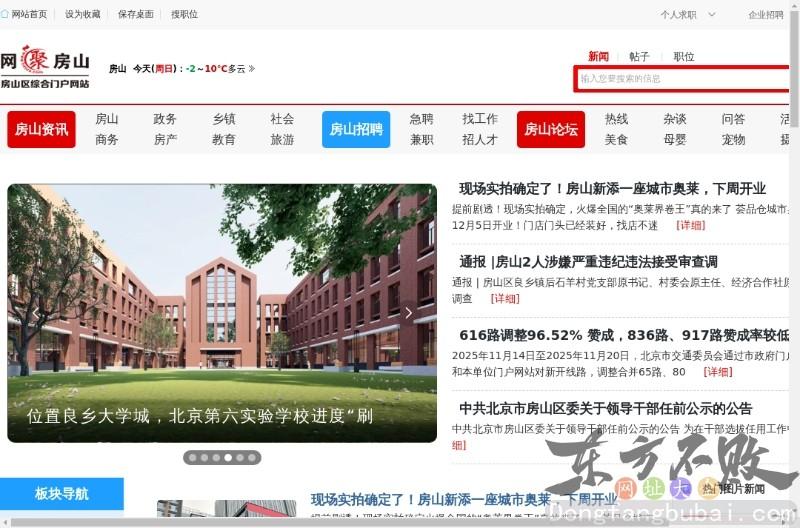Click 设为收藏 link
800x528 pixels.
(x=83, y=14)
